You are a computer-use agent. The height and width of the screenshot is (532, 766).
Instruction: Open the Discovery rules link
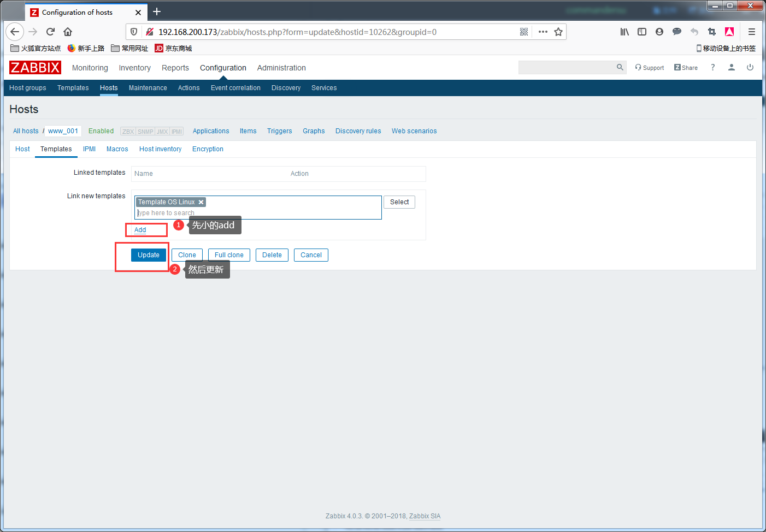click(x=358, y=131)
